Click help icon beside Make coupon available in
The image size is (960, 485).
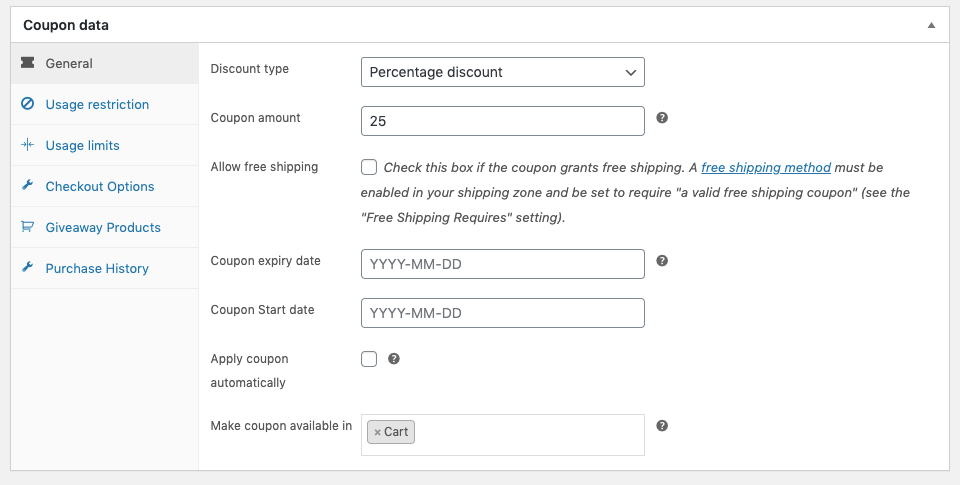tap(662, 426)
